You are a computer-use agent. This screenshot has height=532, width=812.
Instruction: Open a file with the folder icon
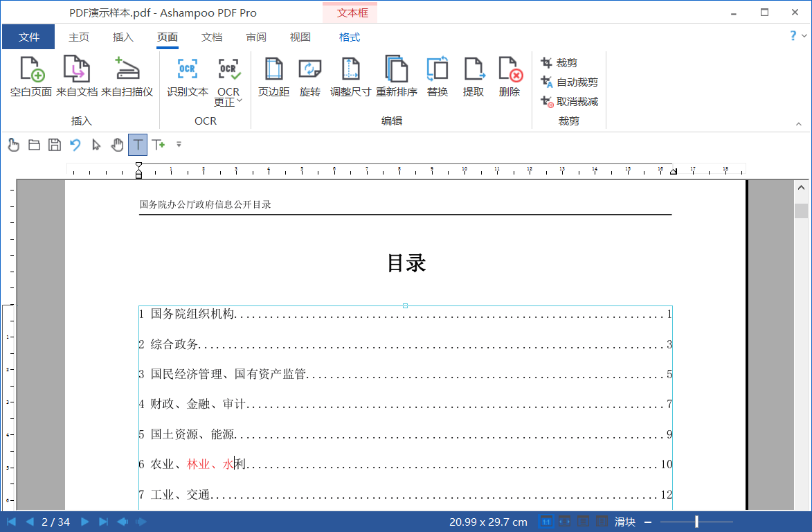(x=34, y=145)
